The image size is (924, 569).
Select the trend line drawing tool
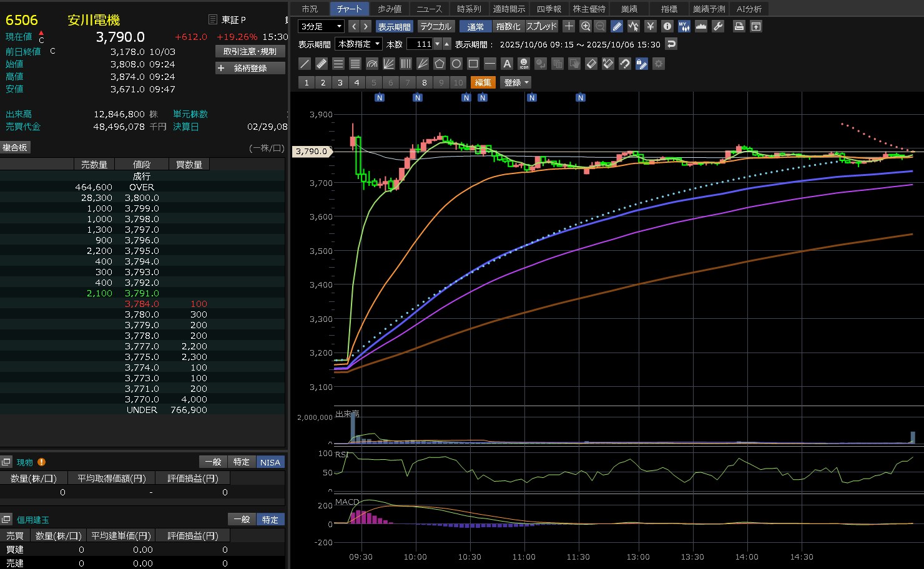305,64
